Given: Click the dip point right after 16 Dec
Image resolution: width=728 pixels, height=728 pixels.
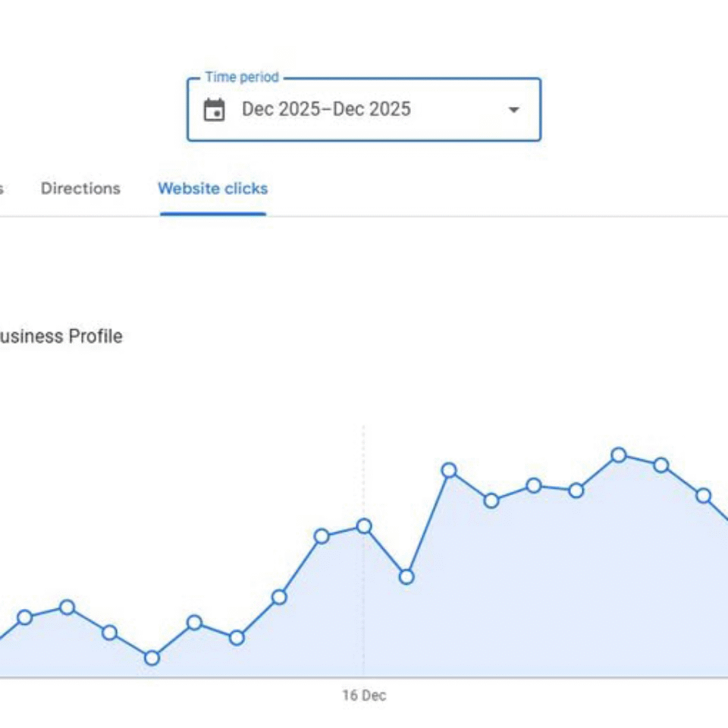Looking at the screenshot, I should (406, 576).
